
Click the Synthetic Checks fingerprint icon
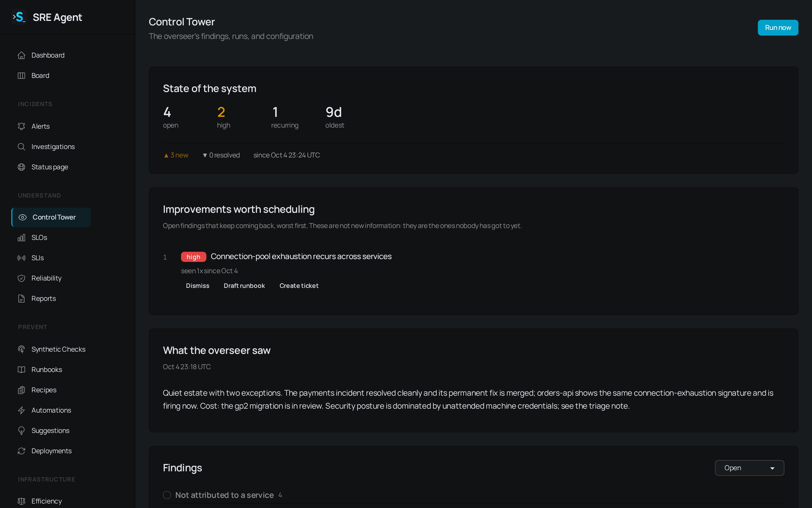coord(21,349)
